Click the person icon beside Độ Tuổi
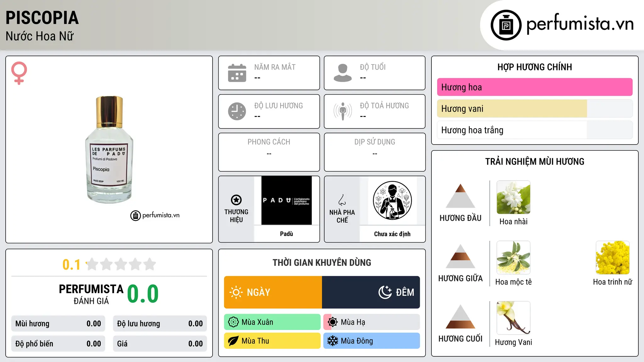Viewport: 644px width, 362px height. 343,73
